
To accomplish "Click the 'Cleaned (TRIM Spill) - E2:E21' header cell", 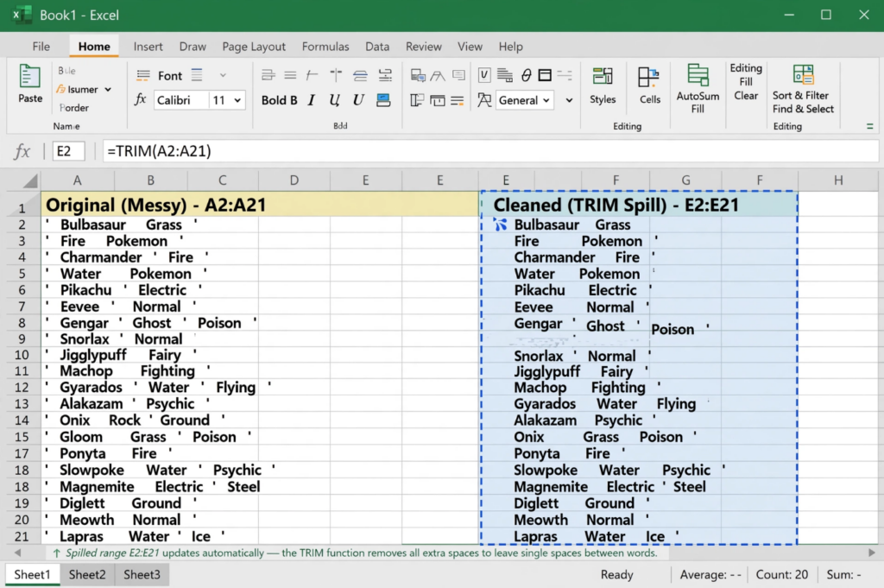I will 639,204.
